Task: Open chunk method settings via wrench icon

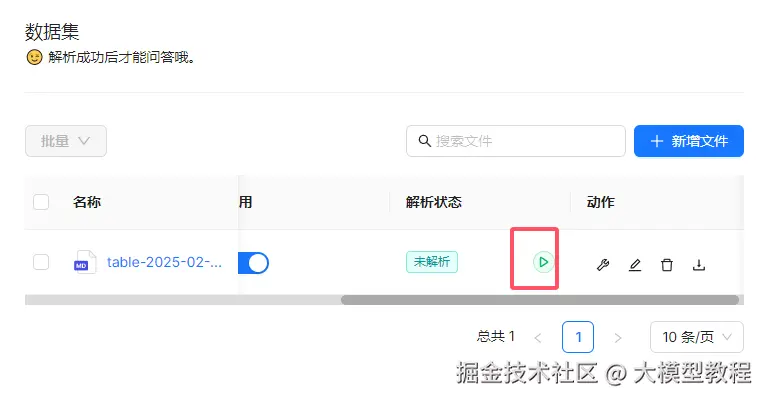Action: coord(603,265)
